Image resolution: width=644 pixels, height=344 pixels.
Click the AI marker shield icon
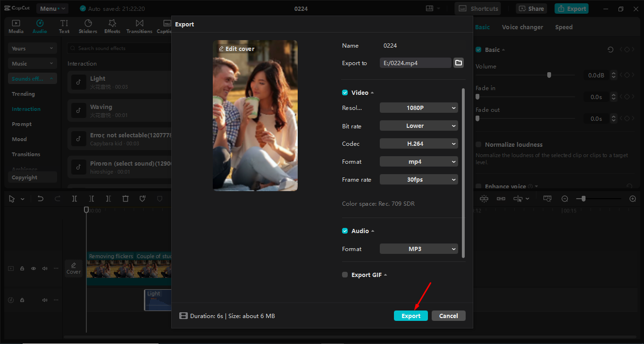(142, 199)
